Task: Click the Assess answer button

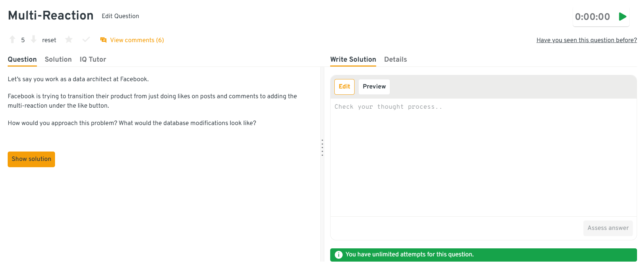Action: [x=608, y=228]
